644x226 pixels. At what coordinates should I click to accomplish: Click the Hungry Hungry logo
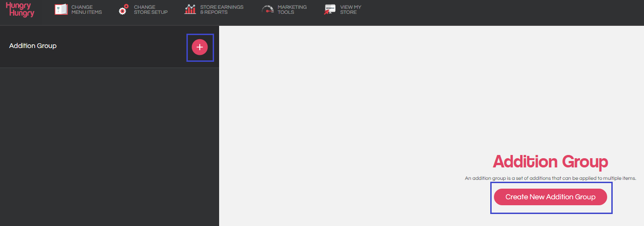pos(20,9)
